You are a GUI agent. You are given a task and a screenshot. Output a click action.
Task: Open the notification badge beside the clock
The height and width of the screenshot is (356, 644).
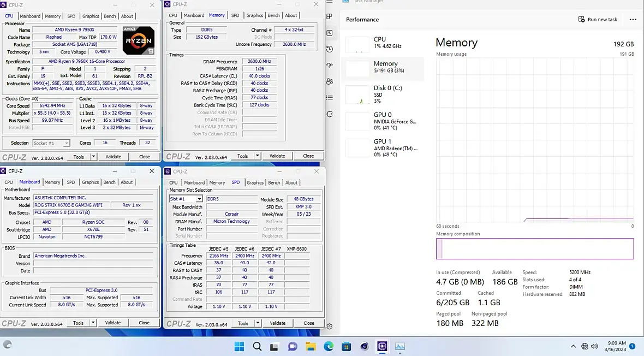pos(633,346)
